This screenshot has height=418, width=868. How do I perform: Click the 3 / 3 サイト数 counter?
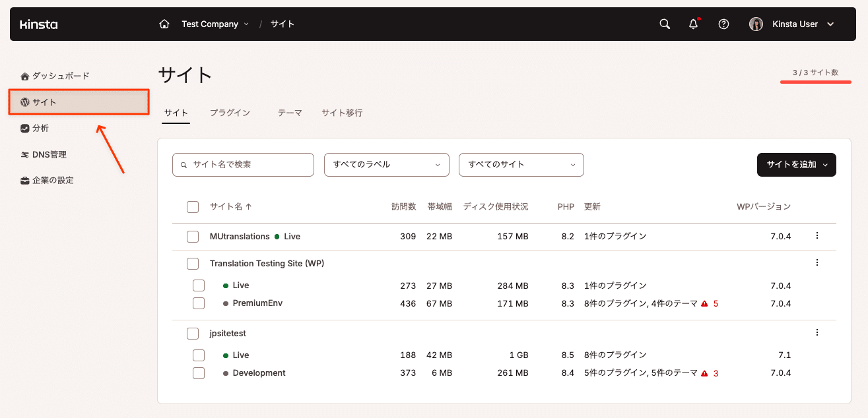click(x=815, y=73)
